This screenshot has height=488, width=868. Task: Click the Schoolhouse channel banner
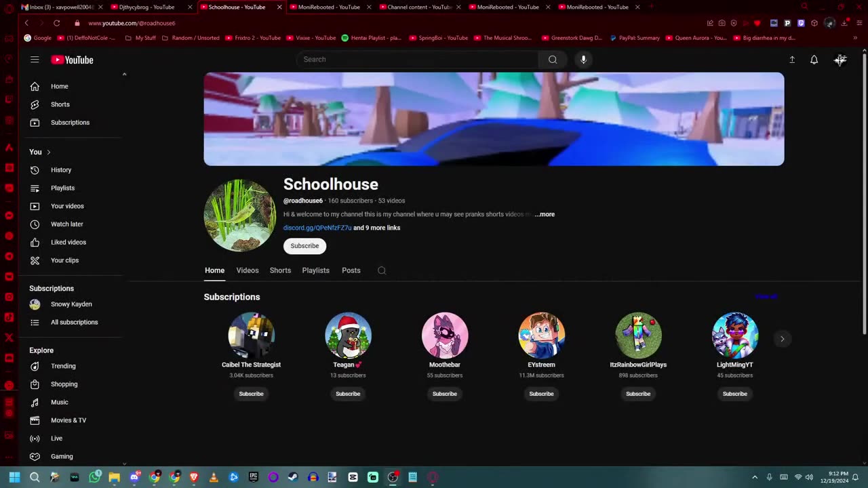click(494, 119)
